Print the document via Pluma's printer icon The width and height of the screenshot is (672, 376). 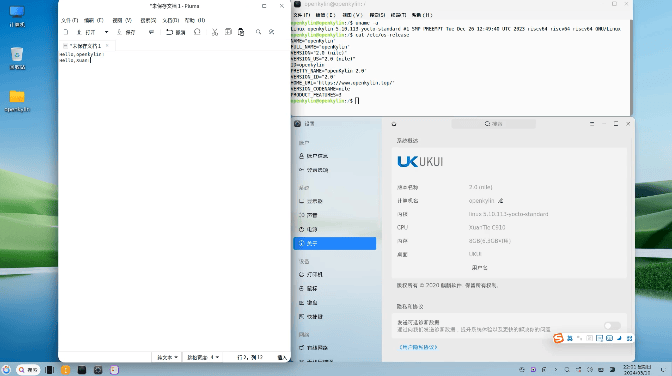[151, 32]
